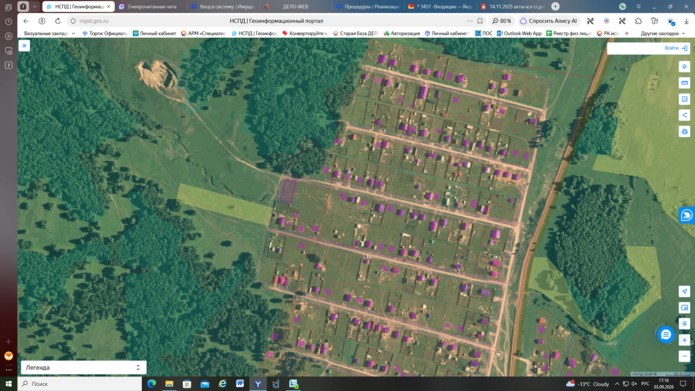Open Microsoft Edge from the taskbar
The width and height of the screenshot is (695, 391).
152,384
